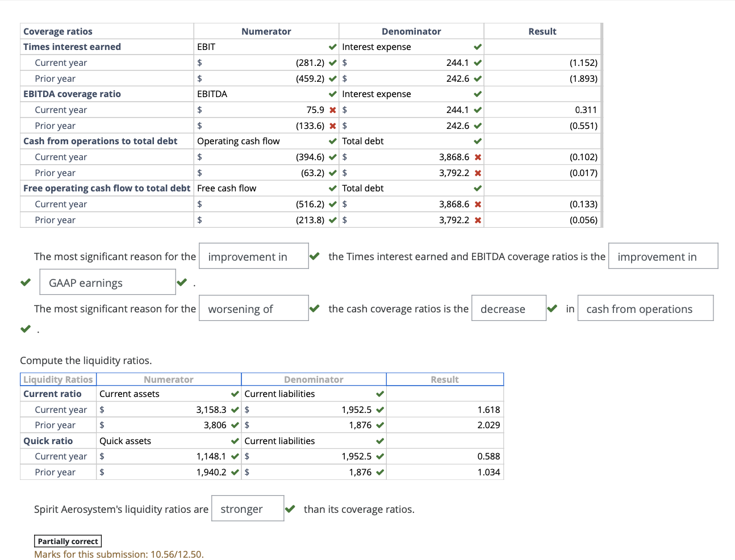Click the 'Quick ratio' row label
Image resolution: width=735 pixels, height=560 pixels.
pyautogui.click(x=48, y=441)
